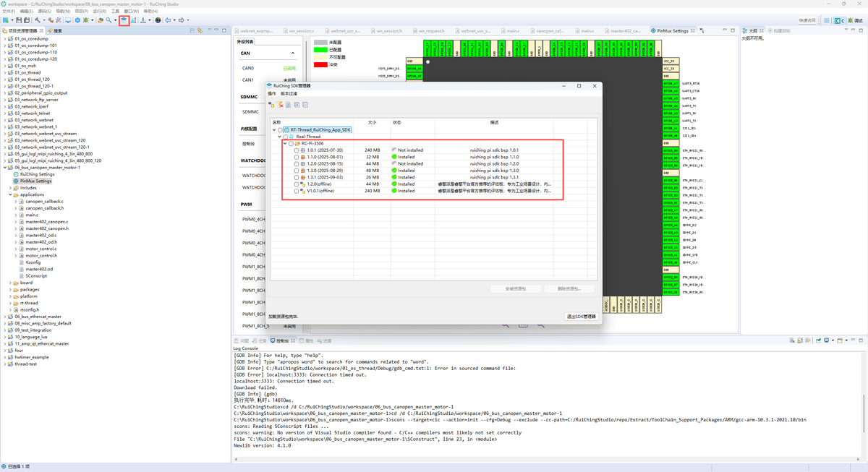
Task: Open motor_control.c in project tree
Action: [41, 249]
